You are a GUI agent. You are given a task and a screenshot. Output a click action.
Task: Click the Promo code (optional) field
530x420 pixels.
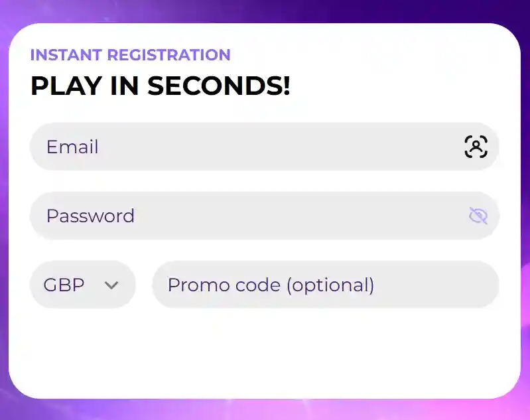(325, 285)
